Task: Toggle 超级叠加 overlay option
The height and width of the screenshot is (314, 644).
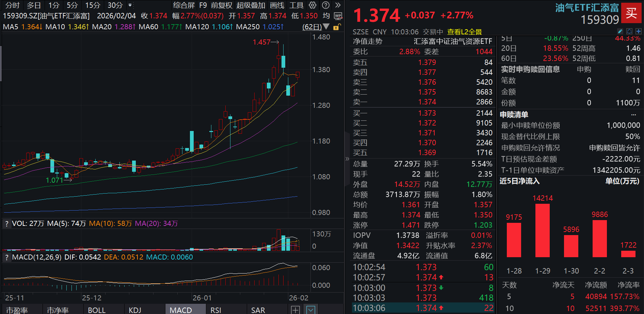Action: tap(251, 5)
